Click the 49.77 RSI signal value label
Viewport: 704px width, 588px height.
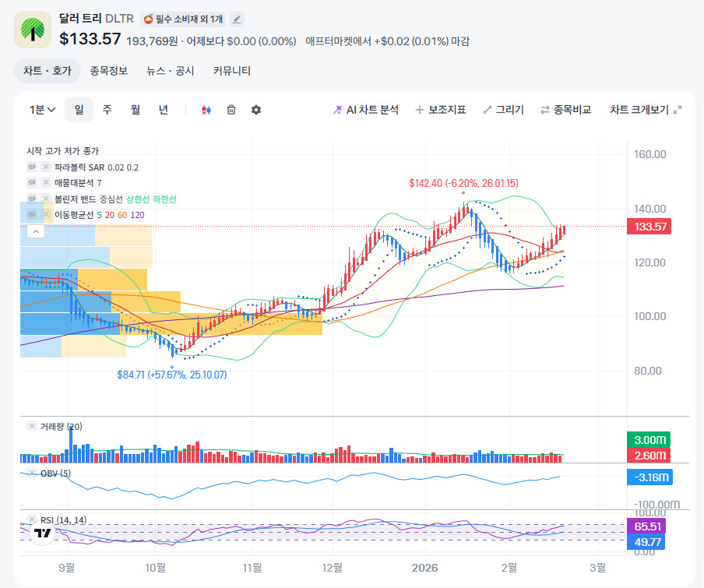pos(646,542)
